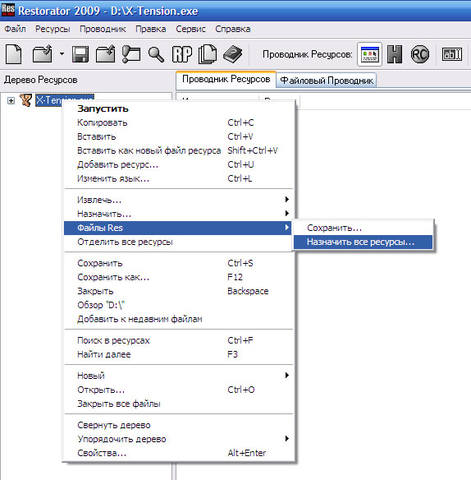This screenshot has height=480, width=471.
Task: Switch to Проводник Ресурсов tab
Action: (226, 79)
